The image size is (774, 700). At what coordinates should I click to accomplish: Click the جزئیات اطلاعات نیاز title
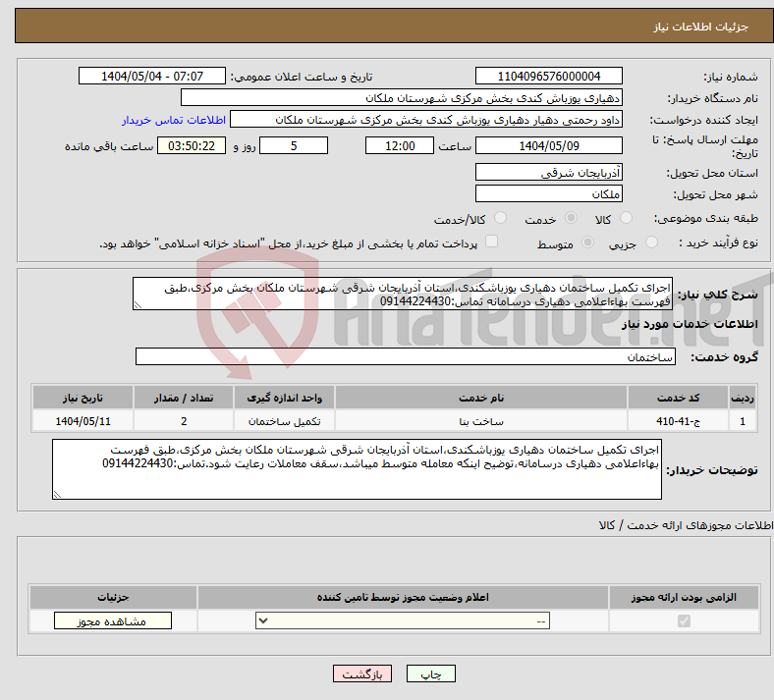[x=700, y=27]
